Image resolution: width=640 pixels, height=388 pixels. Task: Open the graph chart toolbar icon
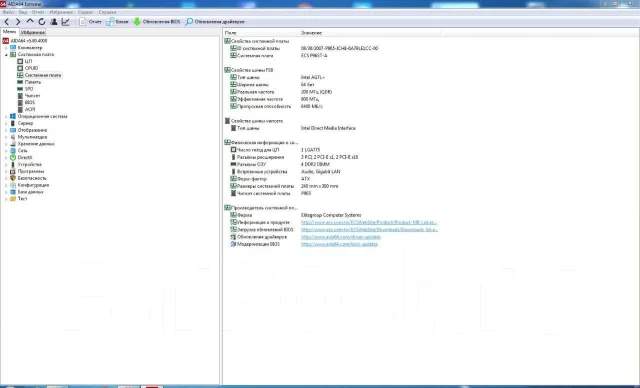(x=65, y=22)
